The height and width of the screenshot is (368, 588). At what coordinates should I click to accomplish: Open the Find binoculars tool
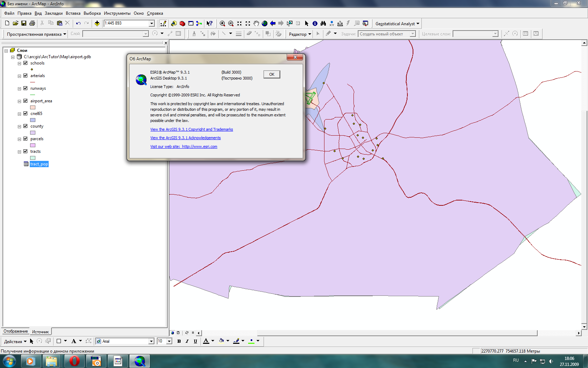(323, 23)
